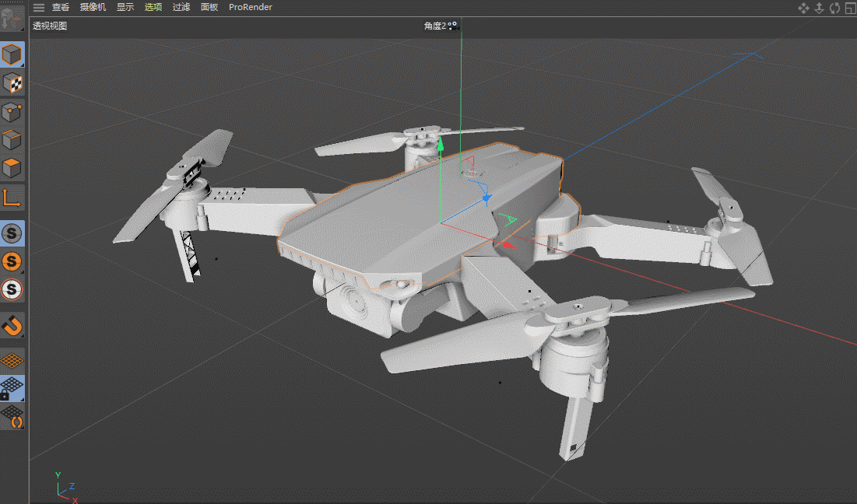
Task: Click the viewport orbit/rotate camera icon
Action: pos(834,8)
